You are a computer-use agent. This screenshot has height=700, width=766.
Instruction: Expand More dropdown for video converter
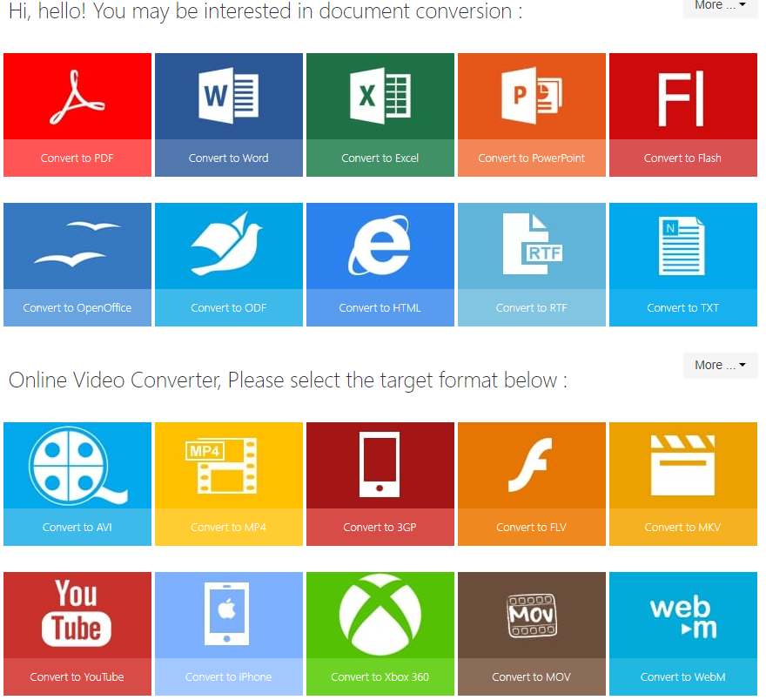pos(720,365)
